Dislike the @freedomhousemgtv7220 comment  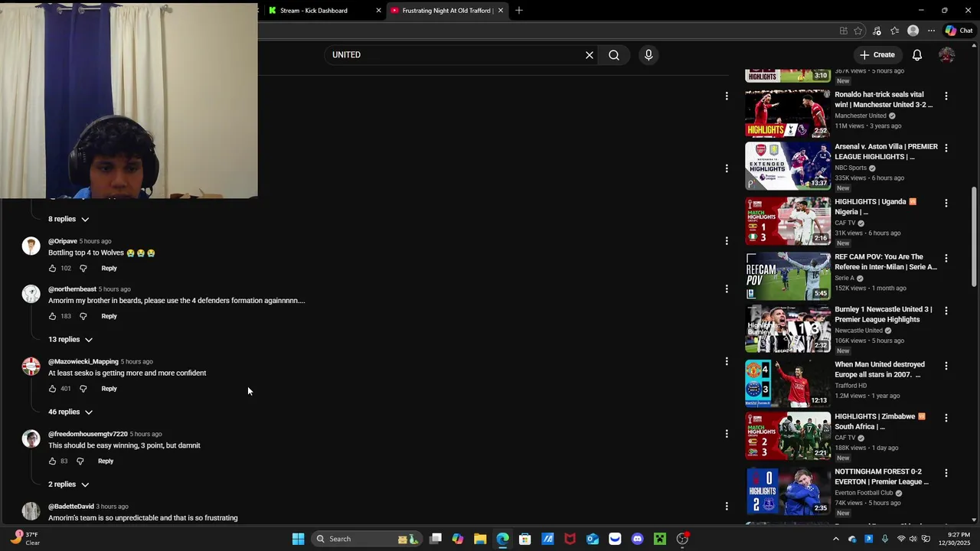[80, 461]
